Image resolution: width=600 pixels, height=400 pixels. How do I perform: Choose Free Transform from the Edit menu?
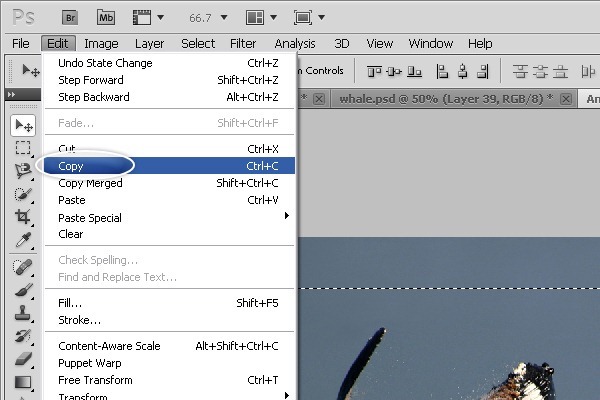(x=95, y=380)
